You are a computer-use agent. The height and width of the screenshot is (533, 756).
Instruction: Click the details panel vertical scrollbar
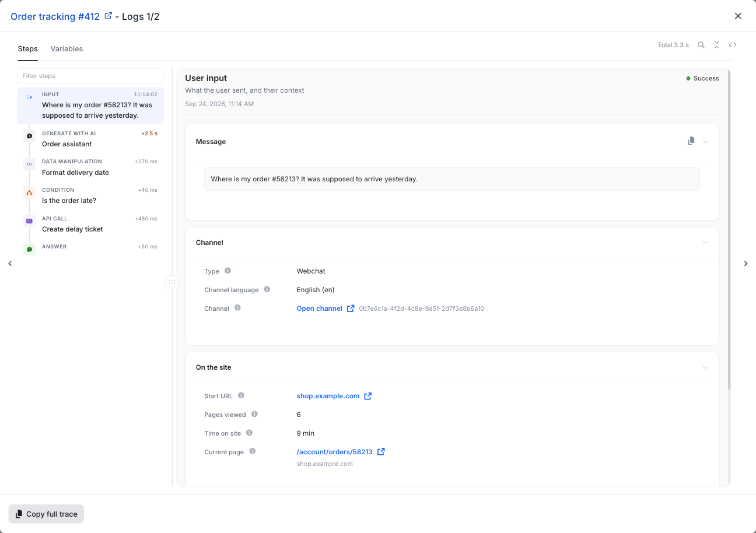coord(728,230)
